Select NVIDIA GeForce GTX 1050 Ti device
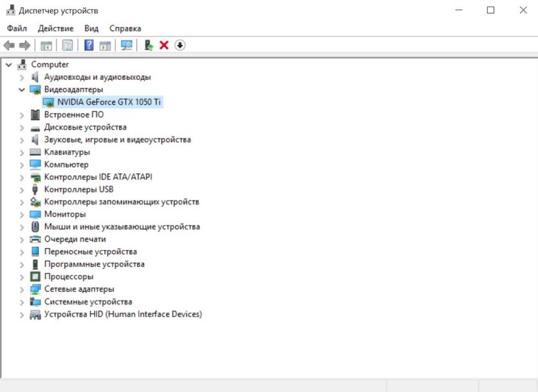The width and height of the screenshot is (538, 392). [x=109, y=102]
